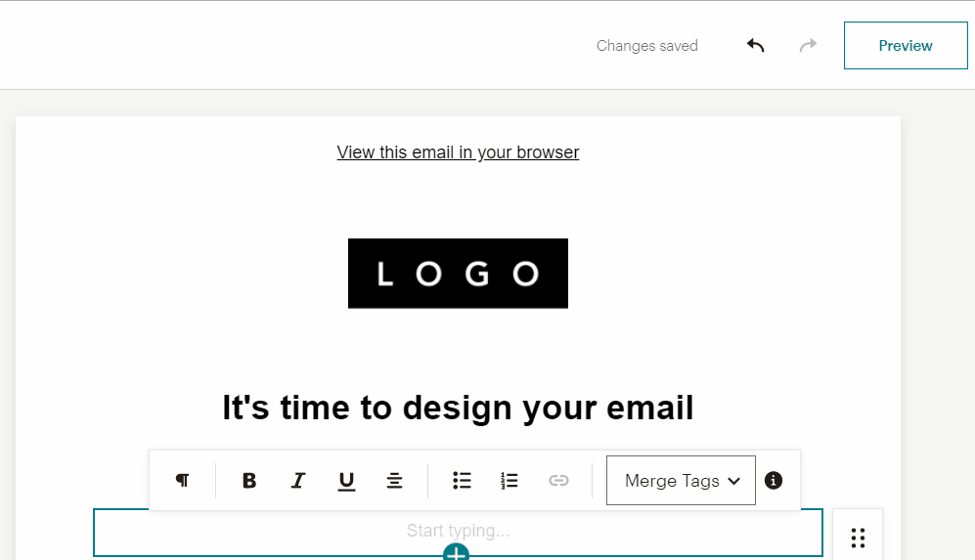
Task: Click the Start typing text field
Action: click(458, 533)
